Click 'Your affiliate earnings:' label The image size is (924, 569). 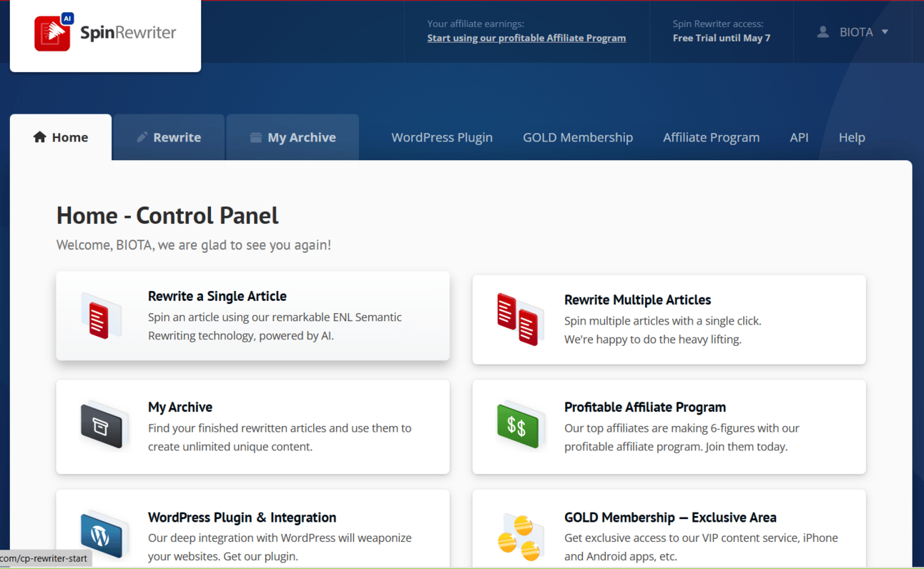pos(476,24)
